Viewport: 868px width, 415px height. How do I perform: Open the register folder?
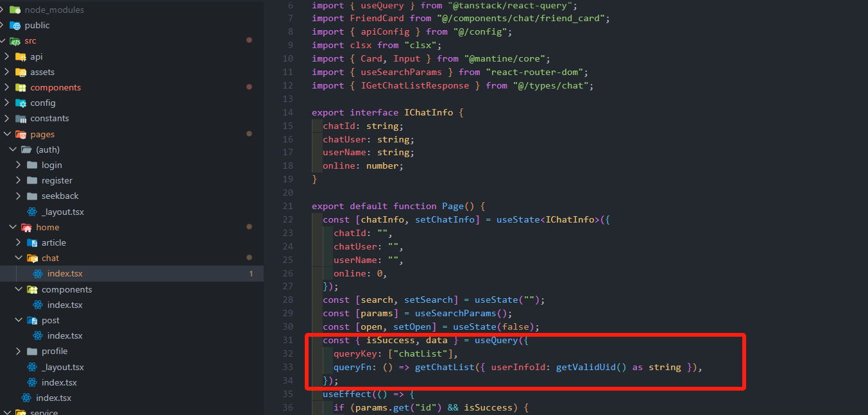click(x=57, y=181)
